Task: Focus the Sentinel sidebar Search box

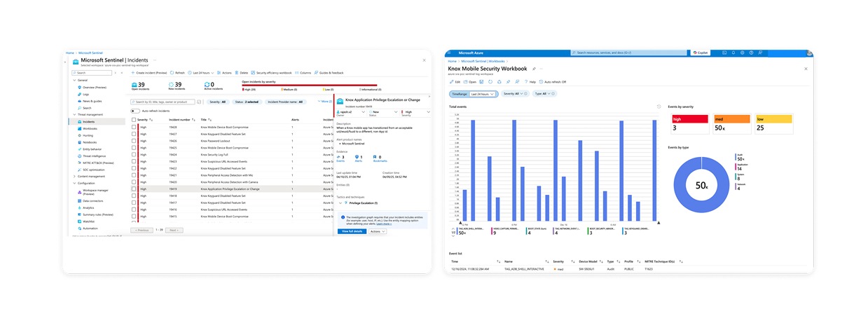Action: [x=90, y=73]
